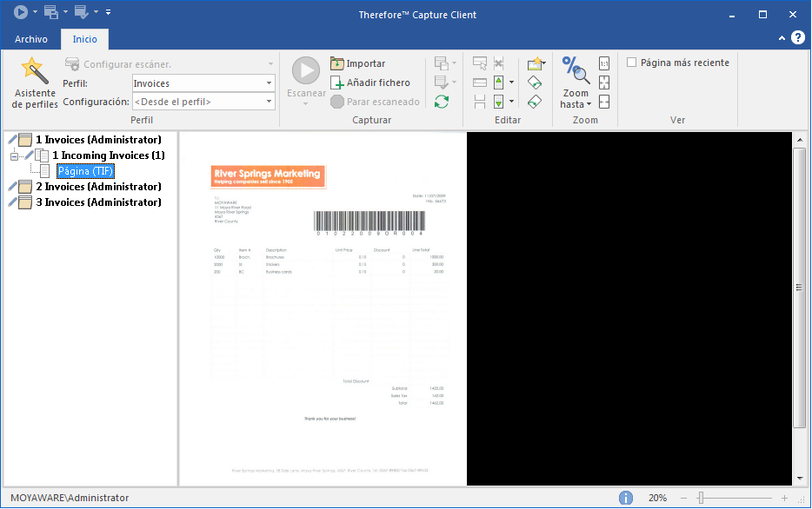The height and width of the screenshot is (509, 812).
Task: Click the move page down icon
Action: pyautogui.click(x=499, y=102)
